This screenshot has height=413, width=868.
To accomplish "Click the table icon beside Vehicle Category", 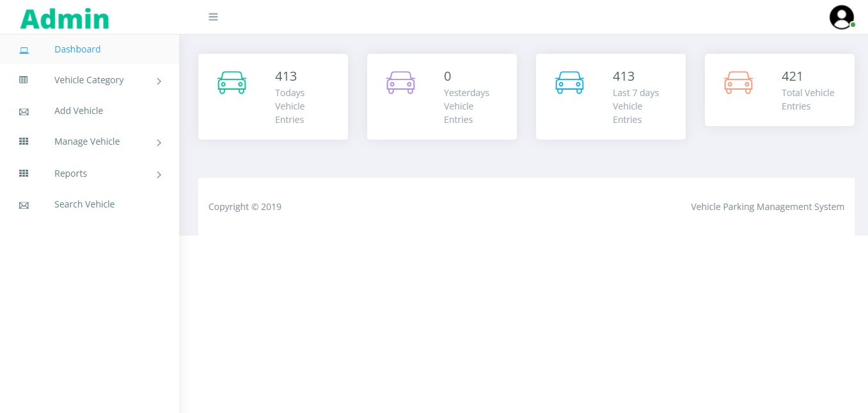I will pos(24,80).
